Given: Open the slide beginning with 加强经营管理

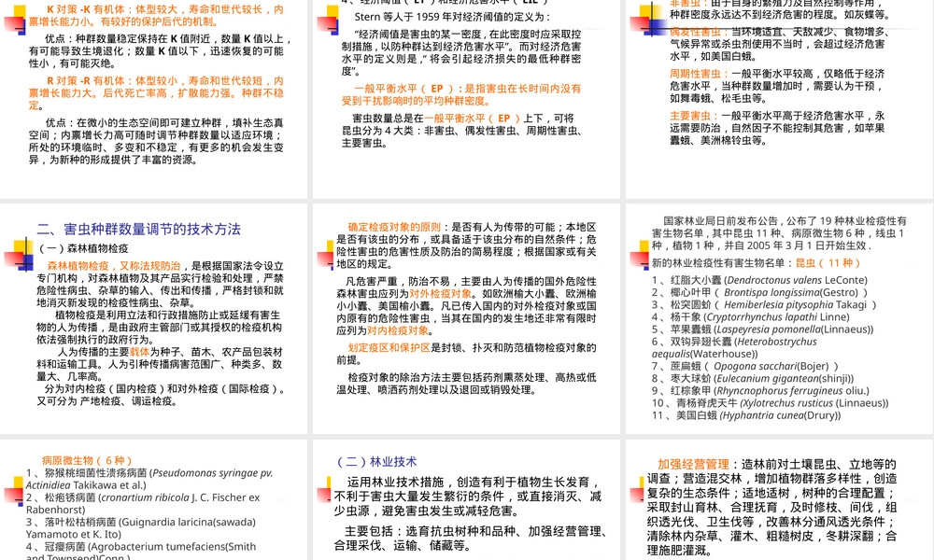Looking at the screenshot, I should [x=779, y=499].
